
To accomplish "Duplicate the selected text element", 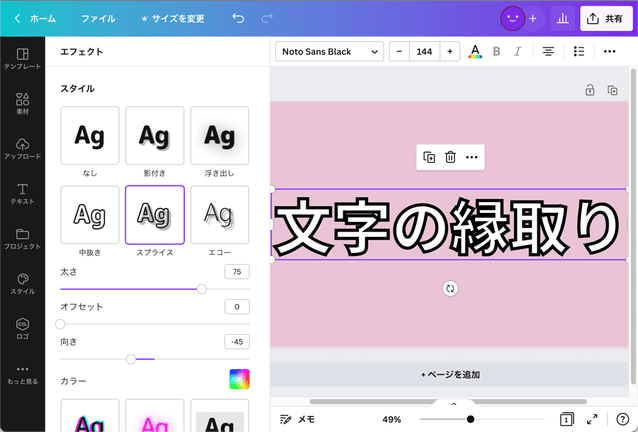I will point(429,157).
